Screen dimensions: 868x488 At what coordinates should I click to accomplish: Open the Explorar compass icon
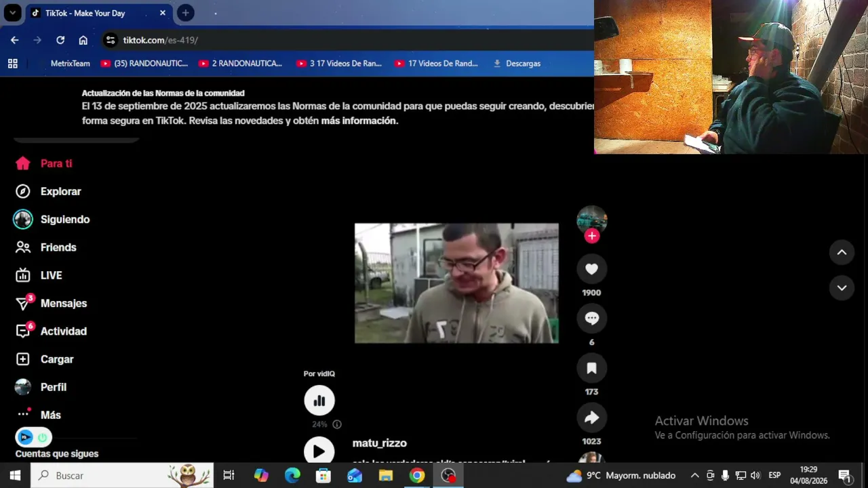[23, 191]
